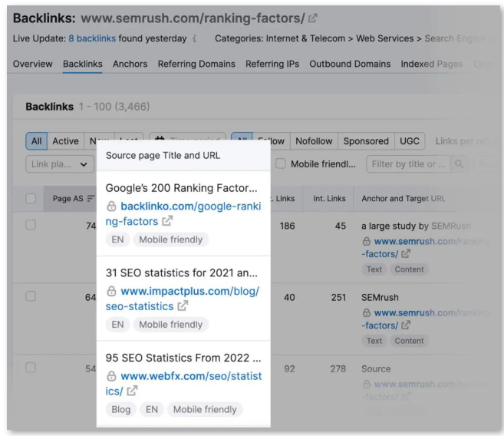Viewport: 504px width, 436px height.
Task: Click the Content tag in SEMrush anchor row
Action: pyautogui.click(x=409, y=341)
